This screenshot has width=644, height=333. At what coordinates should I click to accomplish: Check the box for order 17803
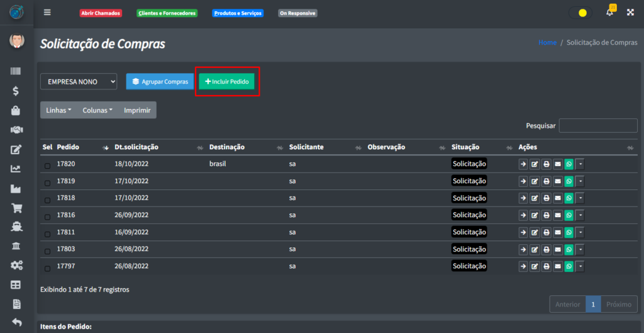(x=47, y=251)
